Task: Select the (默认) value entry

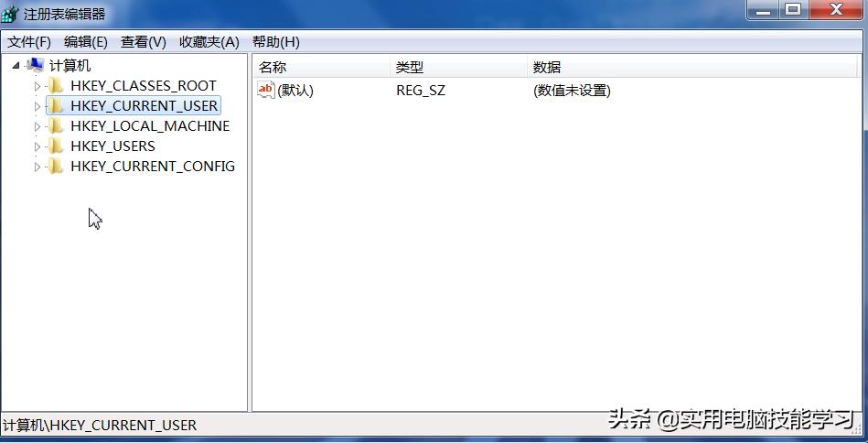Action: [295, 91]
